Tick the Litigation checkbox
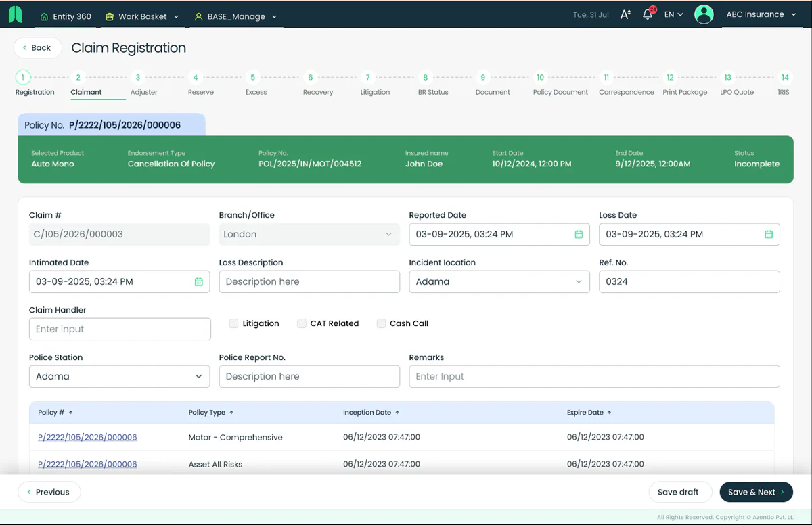Screen dimensions: 812x525 (x=233, y=323)
